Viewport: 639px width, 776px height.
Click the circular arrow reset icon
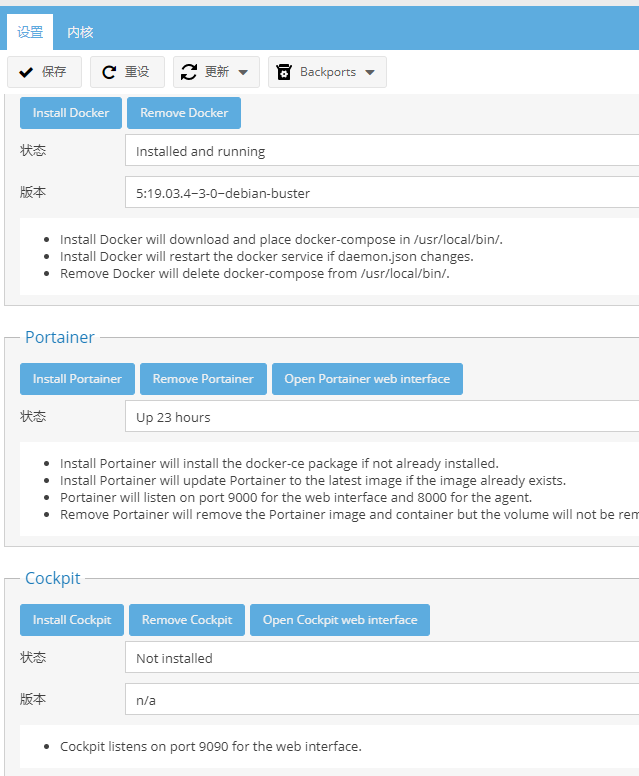point(109,72)
